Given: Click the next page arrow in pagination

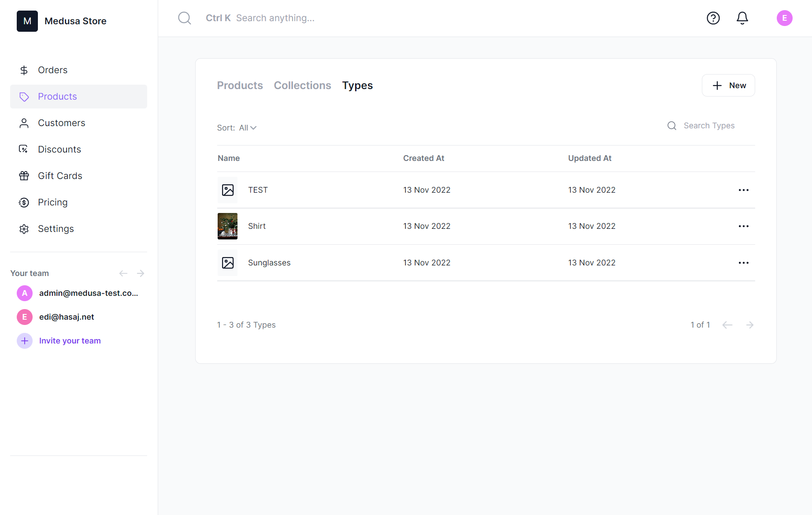Looking at the screenshot, I should point(750,325).
